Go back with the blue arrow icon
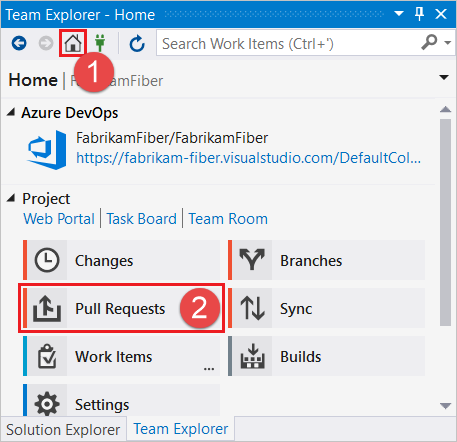The width and height of the screenshot is (457, 442). tap(19, 43)
